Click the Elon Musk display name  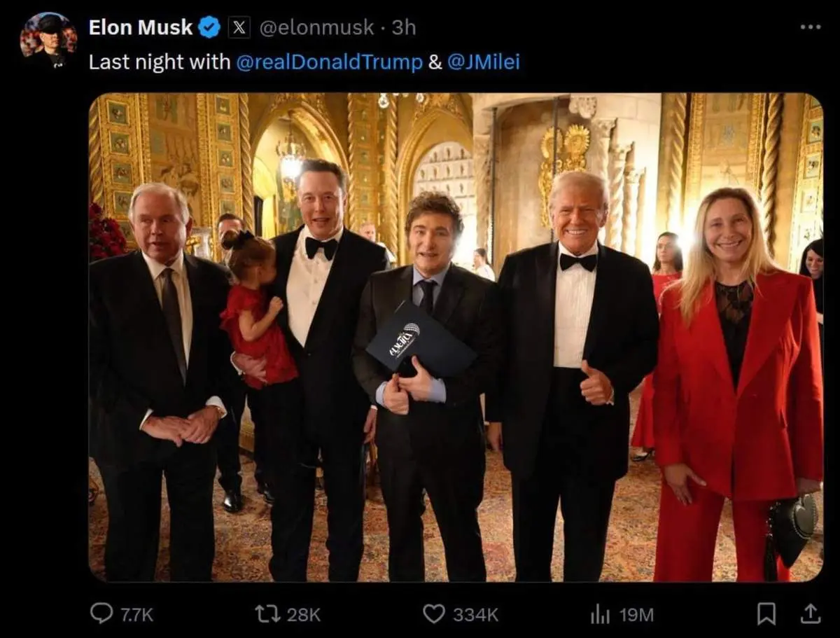pos(141,27)
